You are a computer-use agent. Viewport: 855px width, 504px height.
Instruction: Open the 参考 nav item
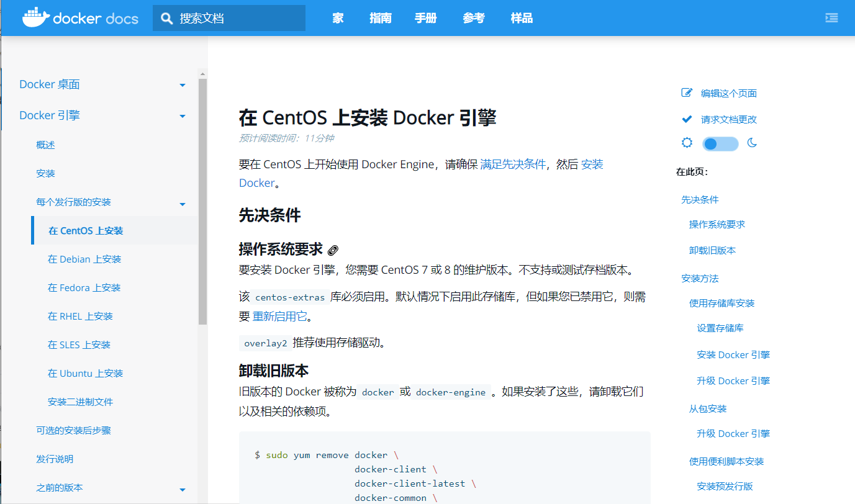pyautogui.click(x=474, y=18)
